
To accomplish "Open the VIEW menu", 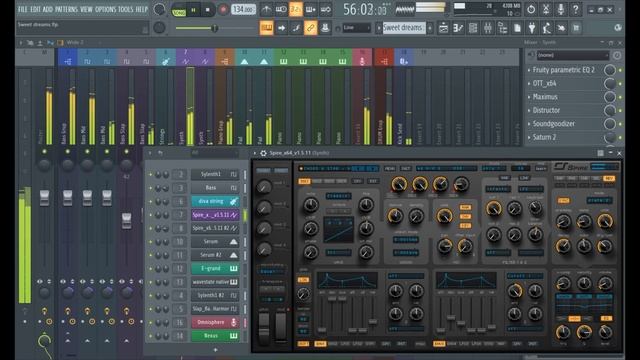I will (x=86, y=9).
